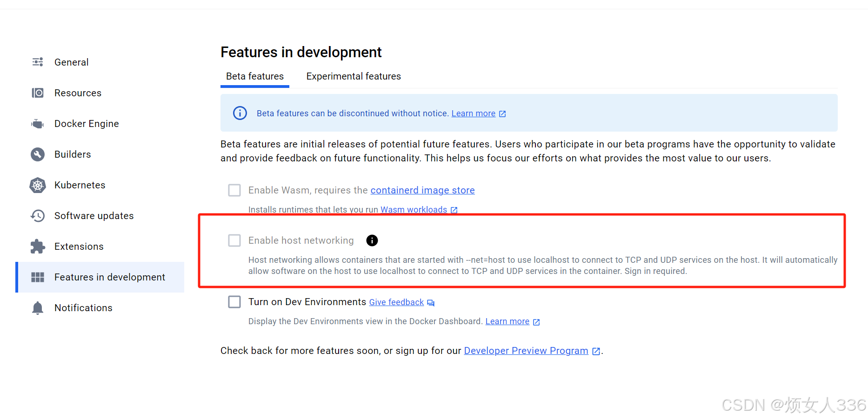The width and height of the screenshot is (868, 420).
Task: Select Features in development in sidebar
Action: coord(110,277)
